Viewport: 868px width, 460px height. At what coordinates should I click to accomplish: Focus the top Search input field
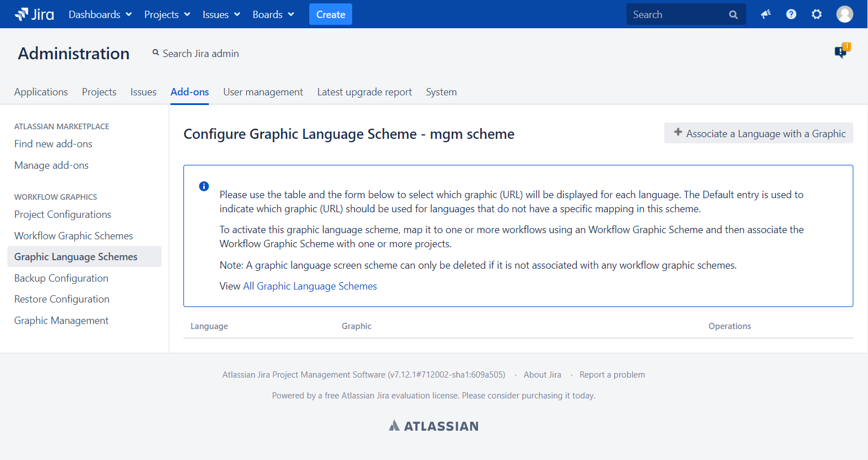tap(677, 15)
